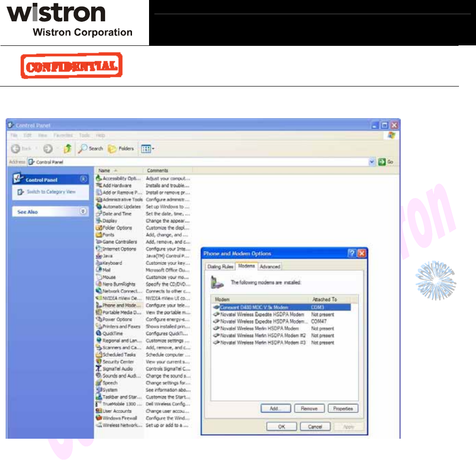Viewport: 476px width, 460px height.
Task: Click the dialog's question mark help button
Action: click(352, 253)
